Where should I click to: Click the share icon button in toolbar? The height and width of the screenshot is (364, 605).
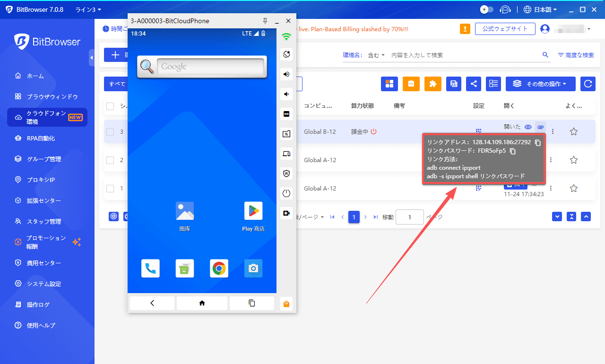[474, 84]
